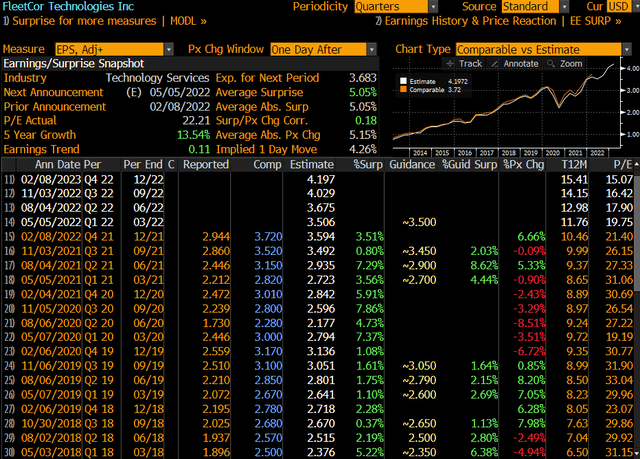Click the Annotate pencil icon on the chart
This screenshot has width=640, height=459.
495,64
